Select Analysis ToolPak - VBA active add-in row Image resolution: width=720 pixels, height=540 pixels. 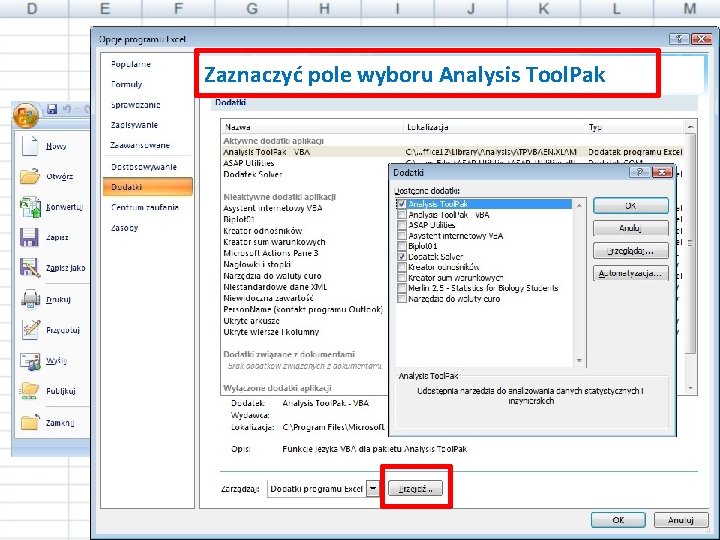[x=452, y=152]
